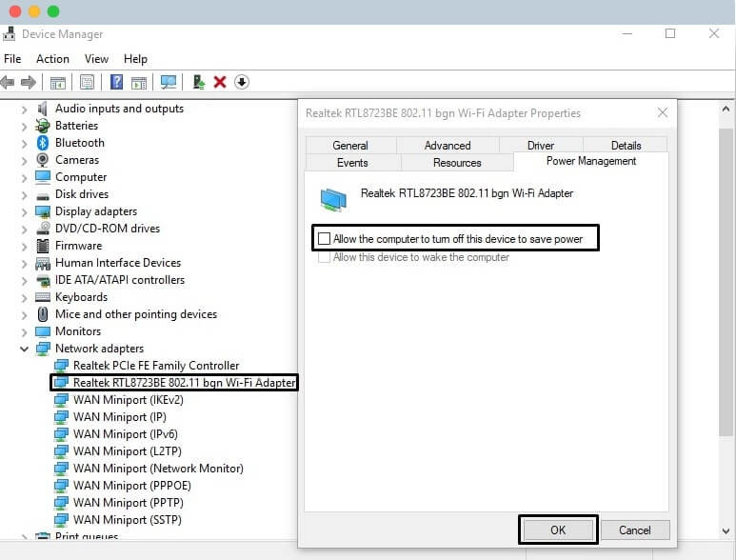This screenshot has width=736, height=560.
Task: Switch to the Driver tab
Action: point(540,146)
